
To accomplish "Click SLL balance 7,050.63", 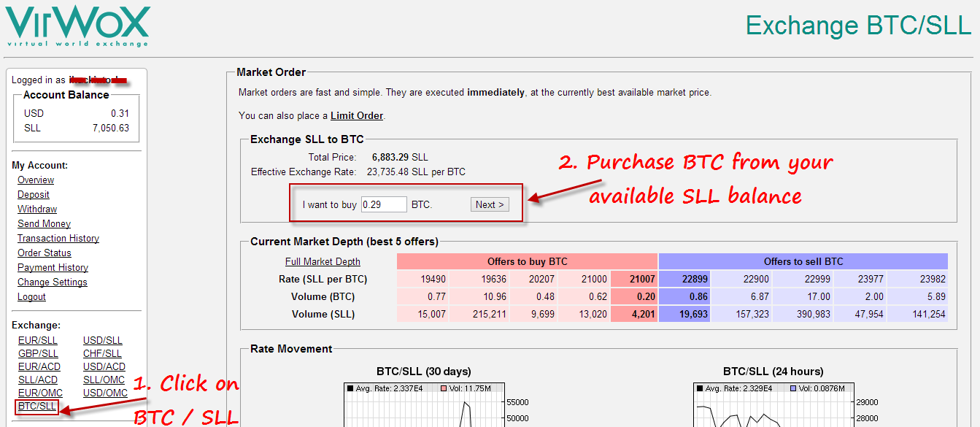I will pyautogui.click(x=110, y=128).
